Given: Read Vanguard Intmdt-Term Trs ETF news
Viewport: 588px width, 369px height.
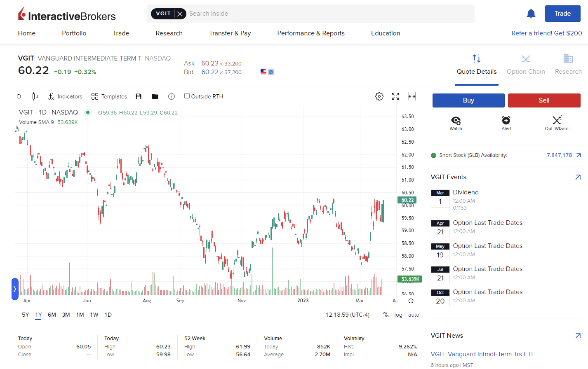Looking at the screenshot, I should pyautogui.click(x=483, y=354).
